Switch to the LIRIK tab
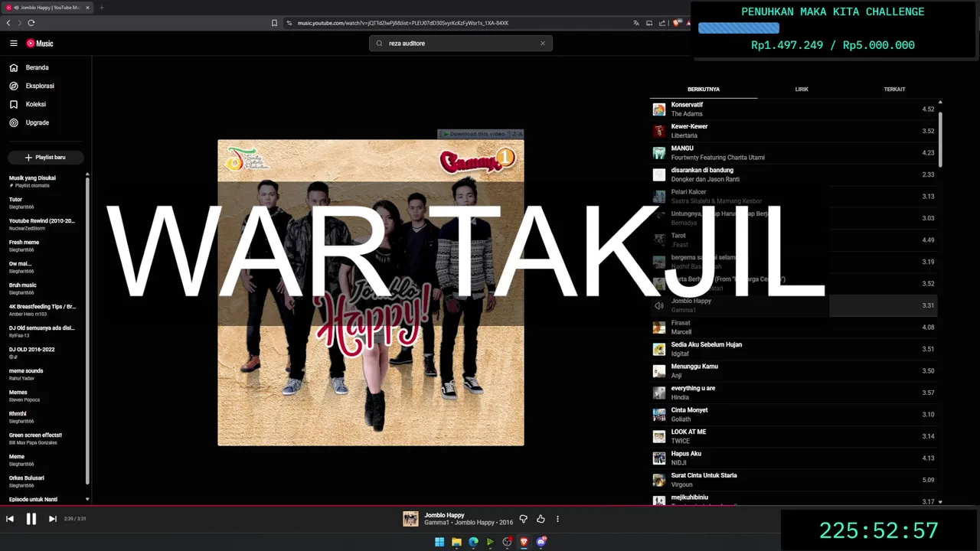980x551 pixels. [802, 89]
